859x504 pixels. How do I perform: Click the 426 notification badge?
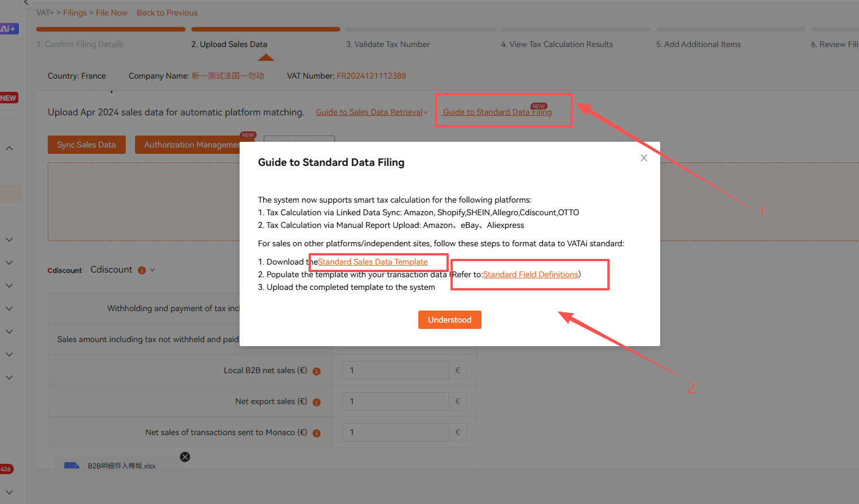(6, 469)
